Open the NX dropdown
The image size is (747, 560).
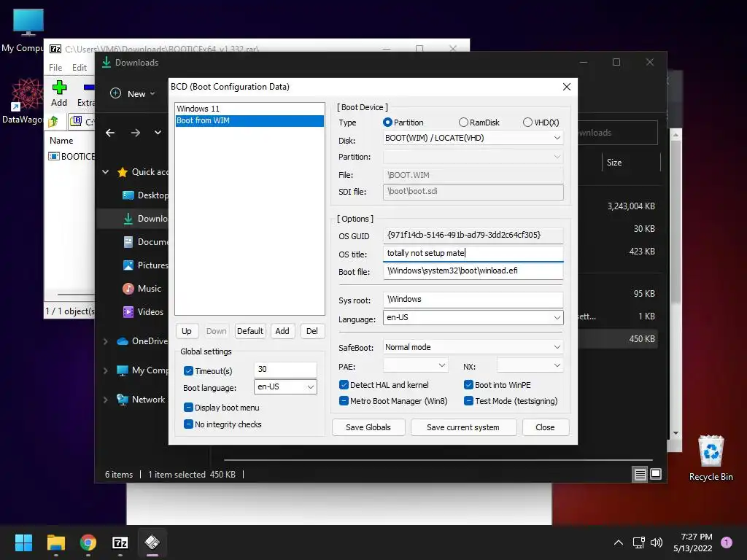530,366
